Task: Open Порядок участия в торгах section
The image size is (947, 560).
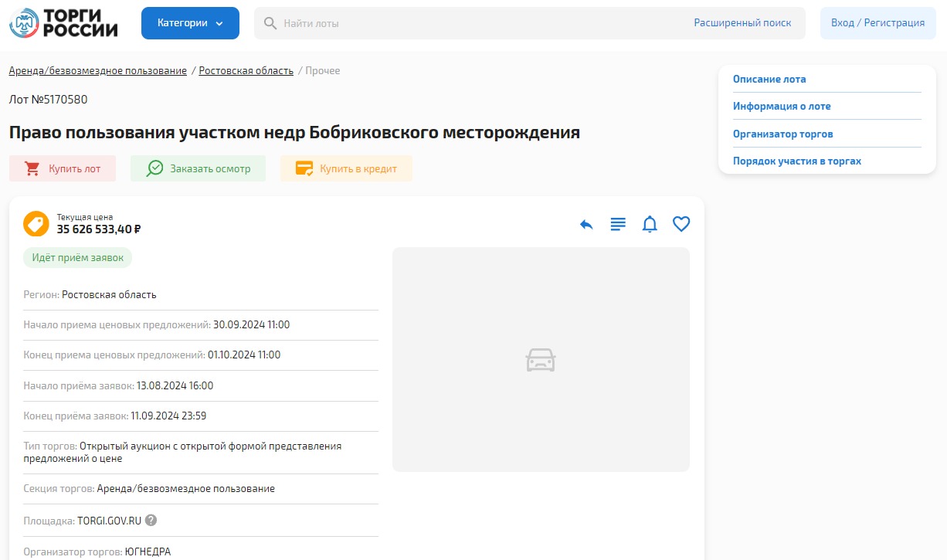Action: (796, 161)
